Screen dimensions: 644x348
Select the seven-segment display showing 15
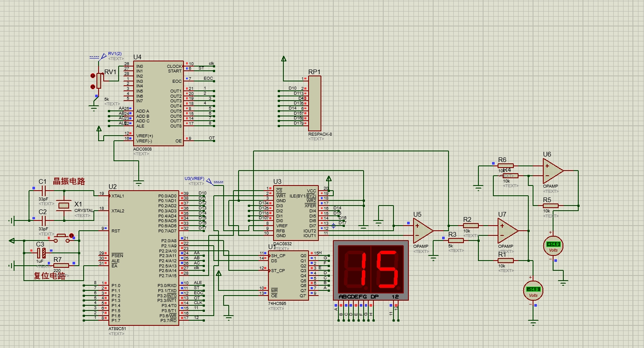click(371, 270)
